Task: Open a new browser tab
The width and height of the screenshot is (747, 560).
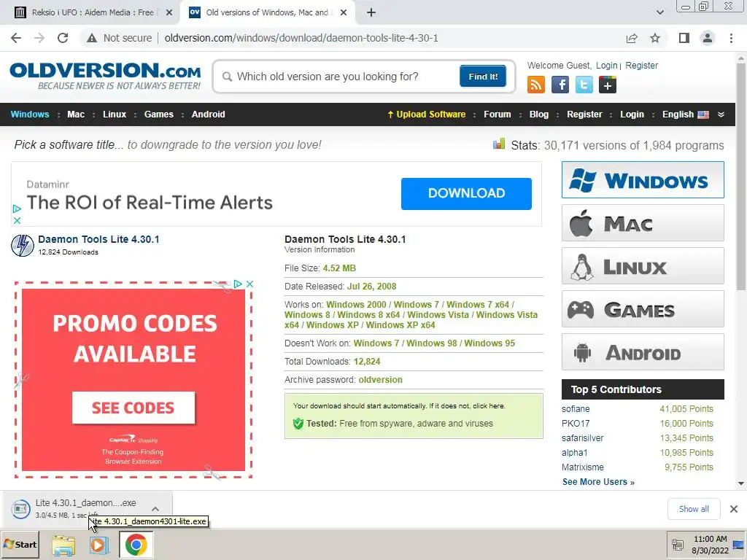Action: tap(371, 12)
